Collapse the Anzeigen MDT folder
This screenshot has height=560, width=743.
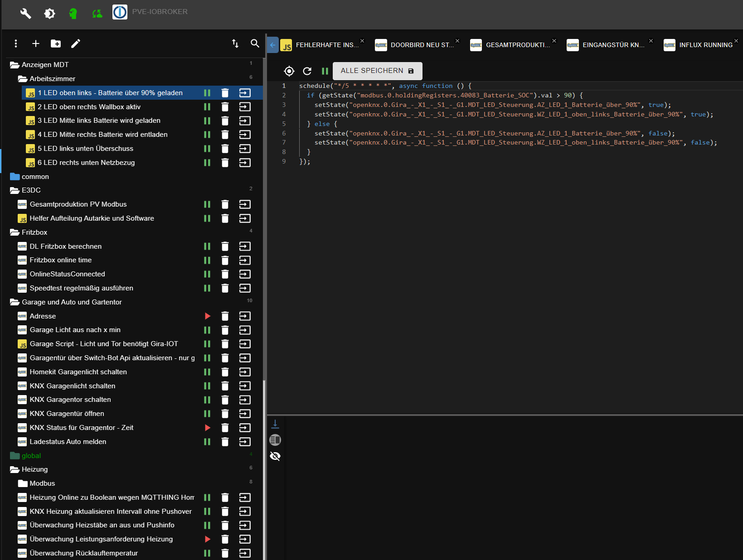pos(15,65)
